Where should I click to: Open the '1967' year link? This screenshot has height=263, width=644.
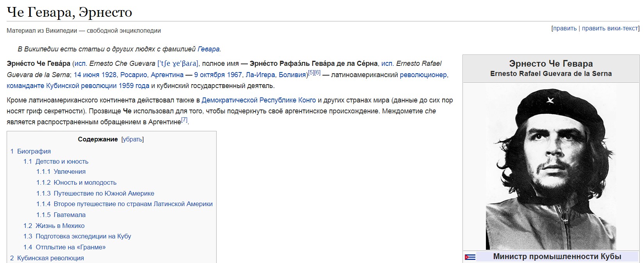[234, 75]
